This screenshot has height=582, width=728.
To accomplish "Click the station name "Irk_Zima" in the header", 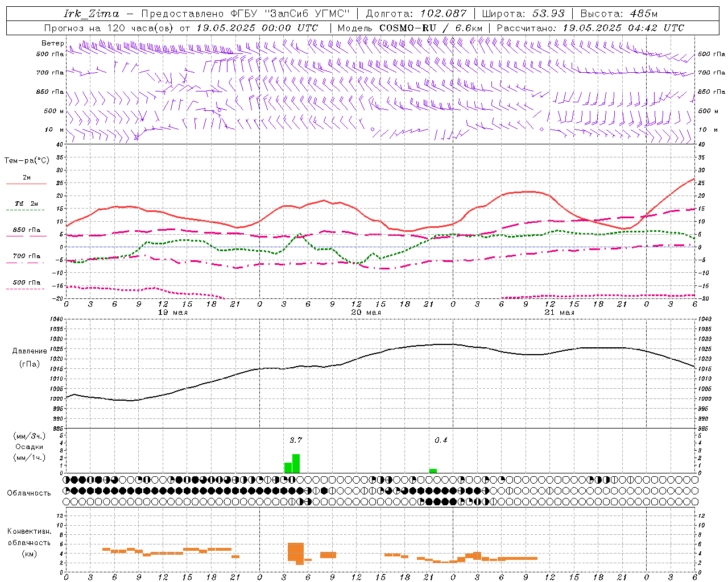I will click(x=92, y=14).
